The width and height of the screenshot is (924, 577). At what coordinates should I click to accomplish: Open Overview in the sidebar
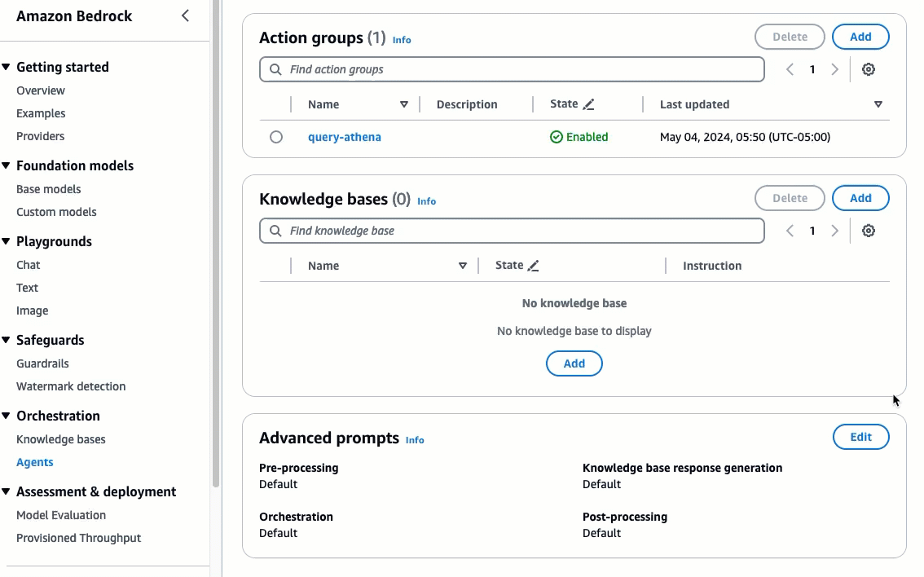click(41, 90)
